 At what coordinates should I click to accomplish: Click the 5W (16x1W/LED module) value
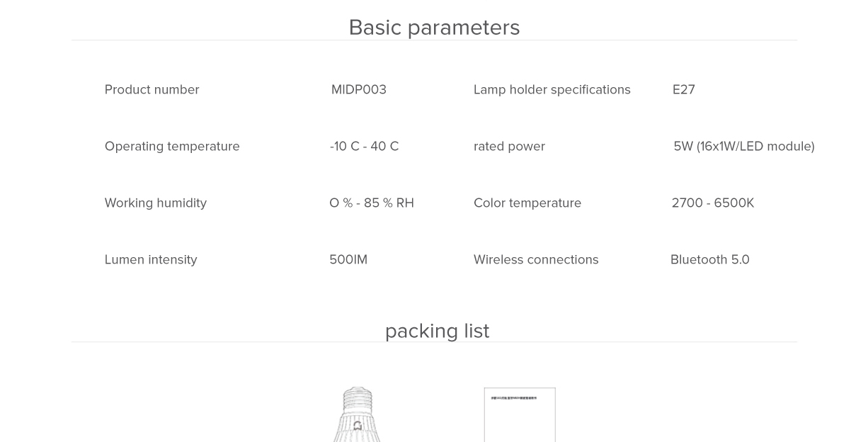(743, 147)
